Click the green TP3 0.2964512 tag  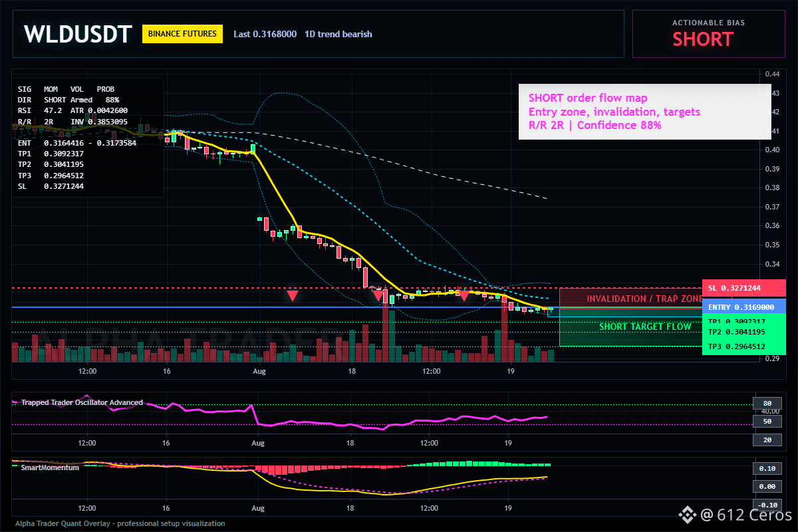coord(744,346)
